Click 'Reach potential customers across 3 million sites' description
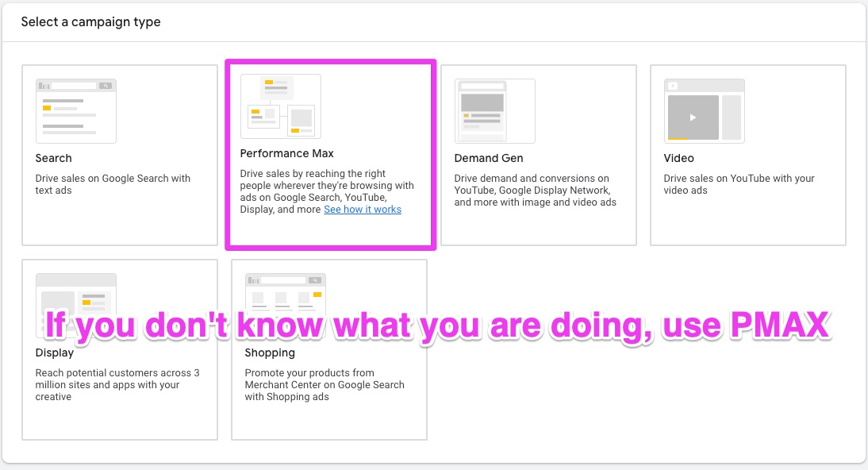 tap(117, 384)
